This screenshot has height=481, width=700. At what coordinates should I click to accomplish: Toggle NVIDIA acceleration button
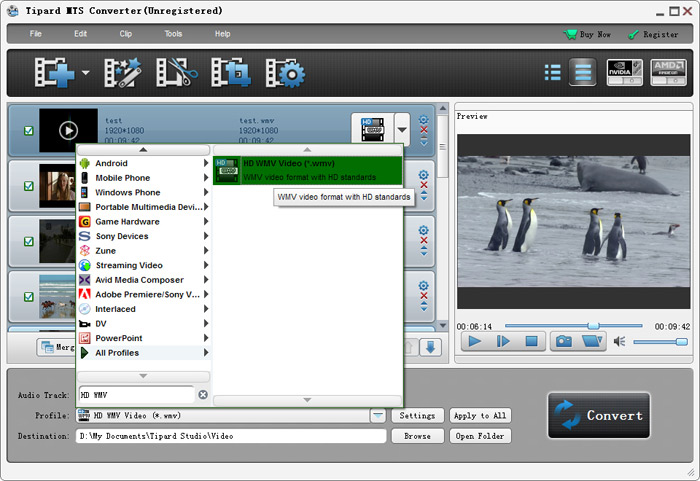(625, 72)
